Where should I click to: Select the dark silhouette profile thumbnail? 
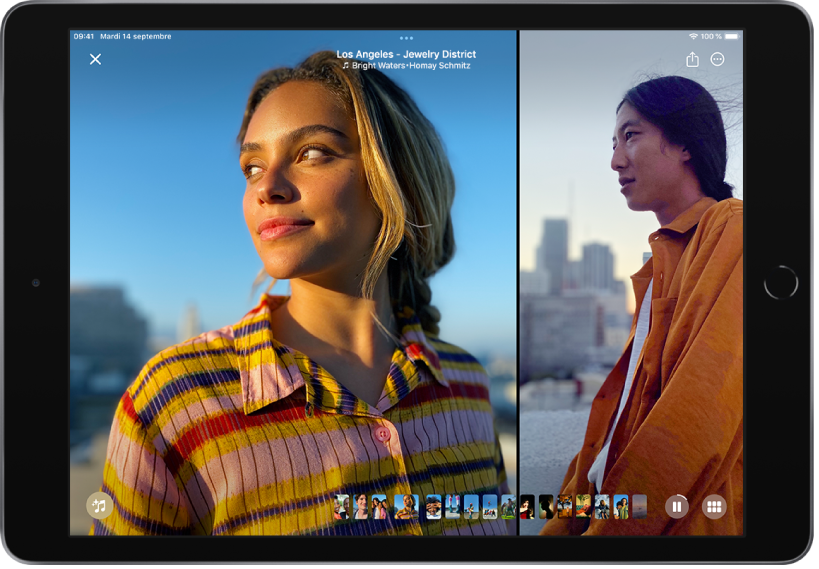click(546, 507)
